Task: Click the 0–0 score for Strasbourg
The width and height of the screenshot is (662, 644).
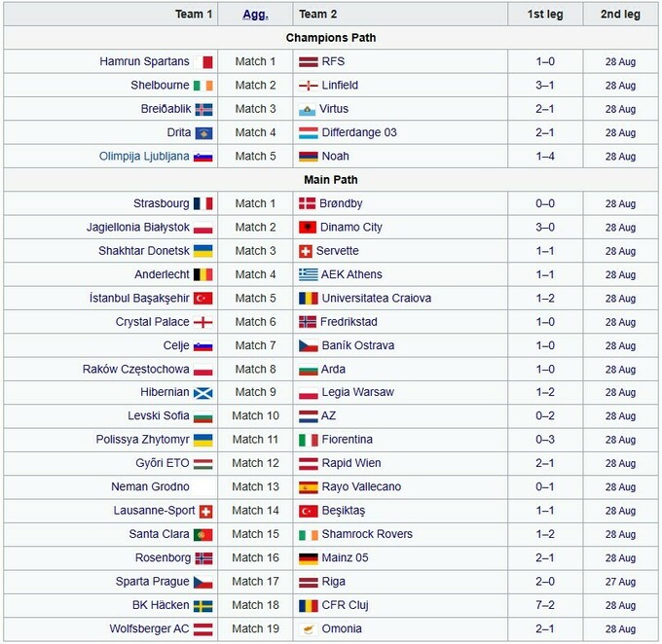Action: click(545, 204)
